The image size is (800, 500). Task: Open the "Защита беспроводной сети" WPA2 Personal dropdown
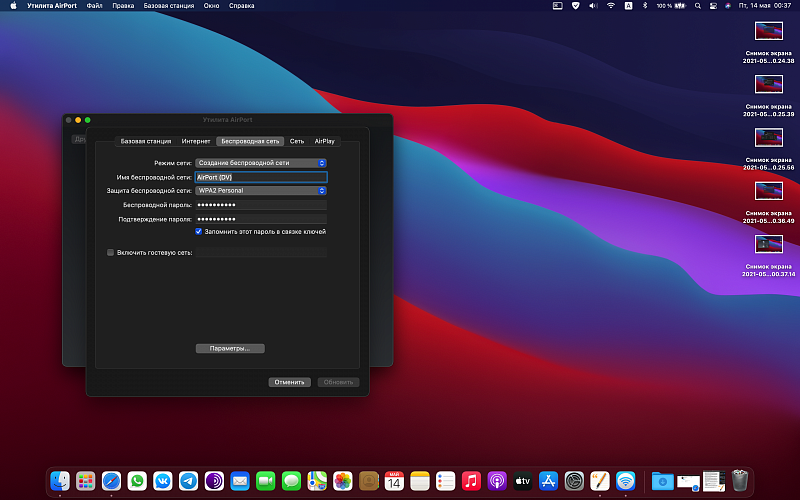[x=260, y=190]
